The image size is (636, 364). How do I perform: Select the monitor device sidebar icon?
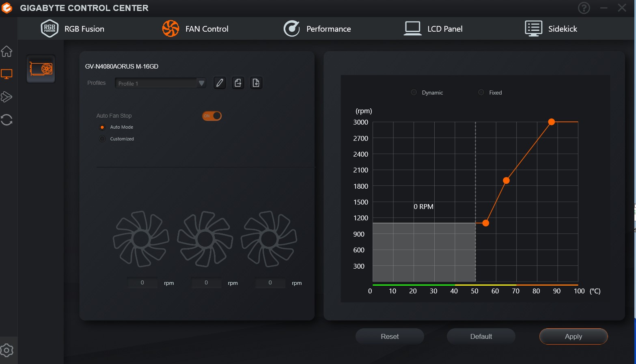7,74
